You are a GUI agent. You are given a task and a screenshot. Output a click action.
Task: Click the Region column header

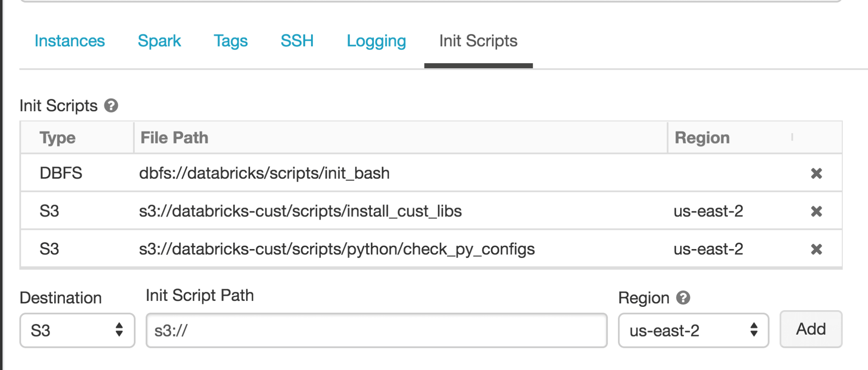point(702,138)
